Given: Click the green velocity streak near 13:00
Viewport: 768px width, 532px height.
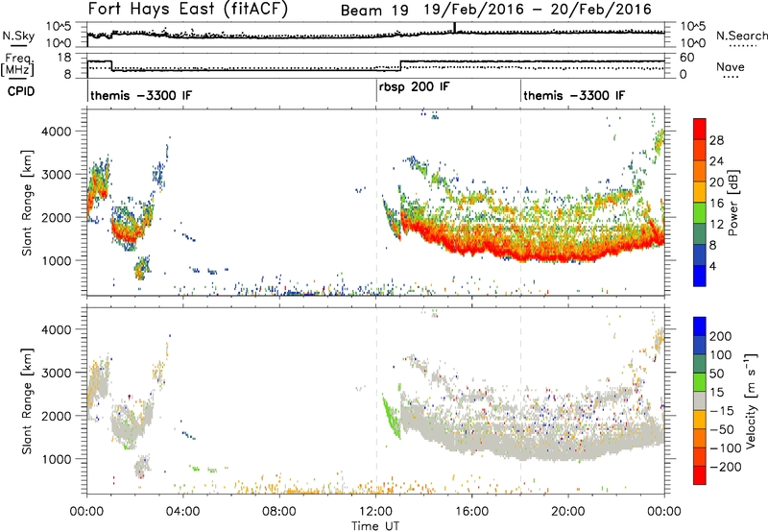Looking at the screenshot, I should coord(392,417).
